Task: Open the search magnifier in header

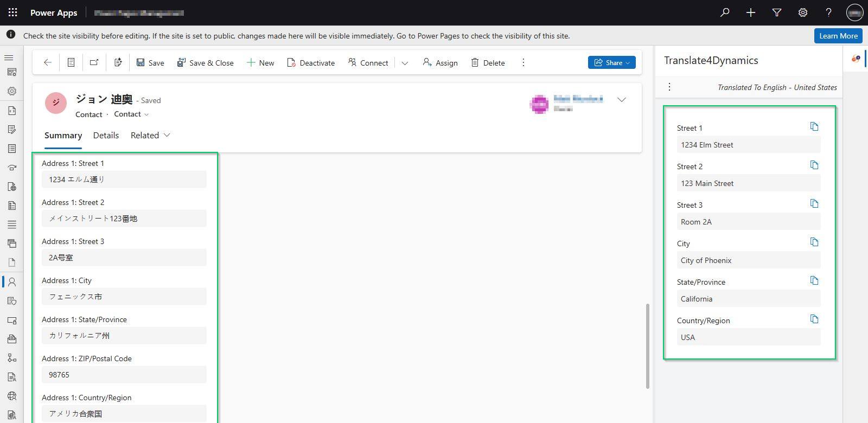Action: coord(725,12)
